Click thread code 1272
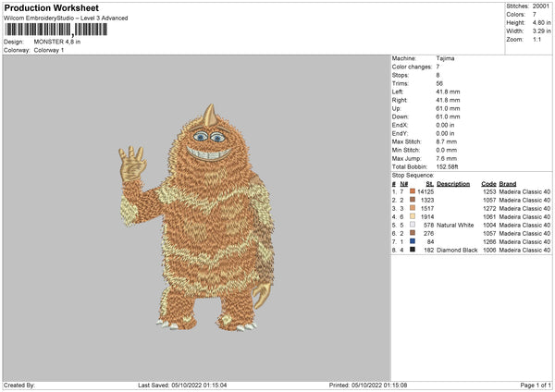 pyautogui.click(x=489, y=208)
